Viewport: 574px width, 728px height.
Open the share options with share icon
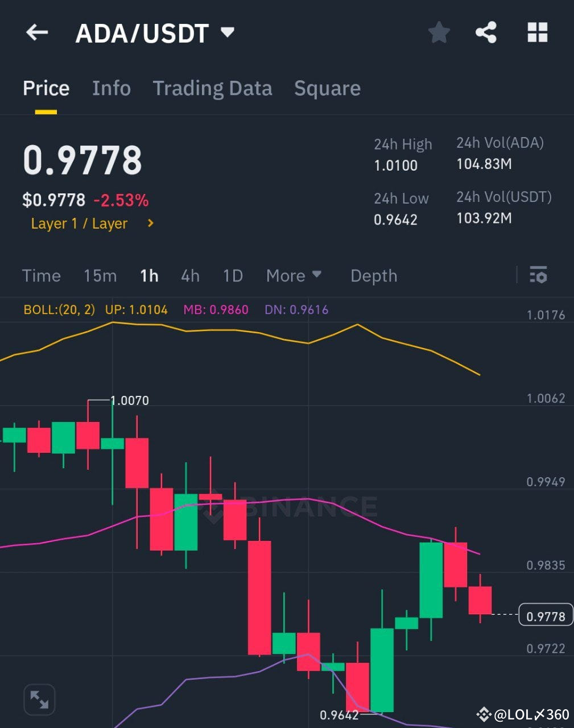click(x=486, y=32)
